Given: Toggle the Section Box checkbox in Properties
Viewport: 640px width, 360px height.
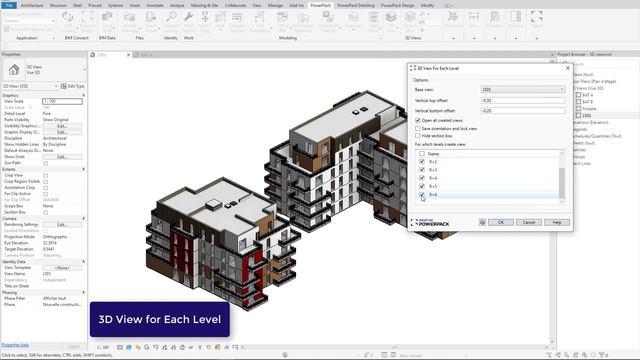Looking at the screenshot, I should (45, 213).
